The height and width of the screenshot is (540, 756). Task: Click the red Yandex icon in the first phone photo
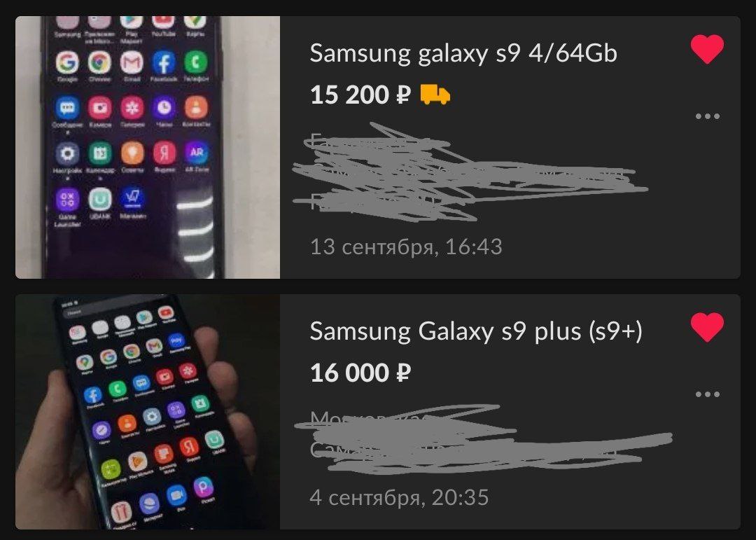(164, 153)
